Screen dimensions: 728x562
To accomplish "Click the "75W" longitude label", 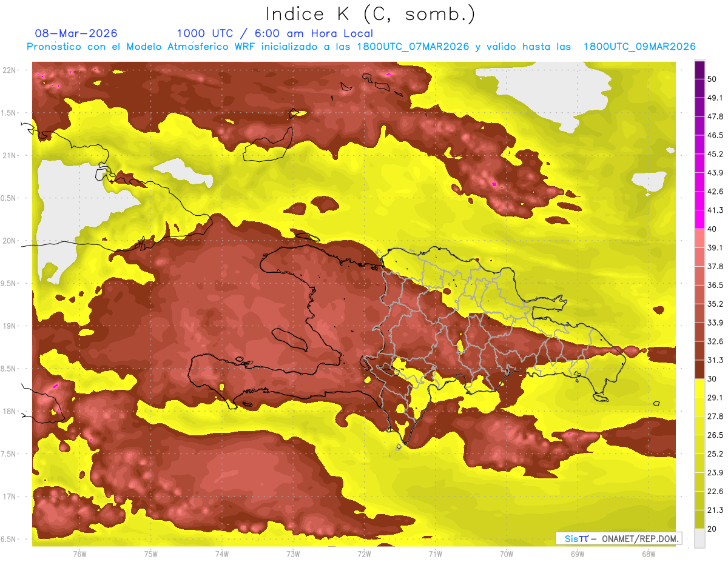I will [151, 554].
